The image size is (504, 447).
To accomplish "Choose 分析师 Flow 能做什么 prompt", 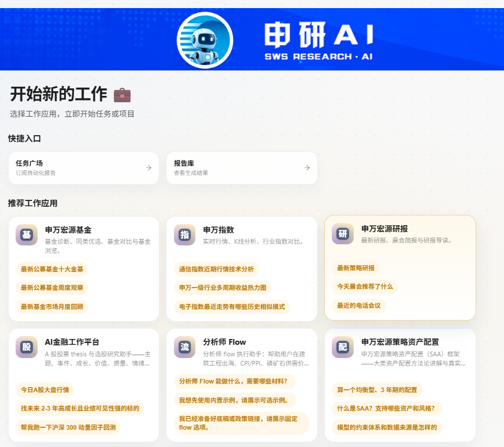I will 234,381.
